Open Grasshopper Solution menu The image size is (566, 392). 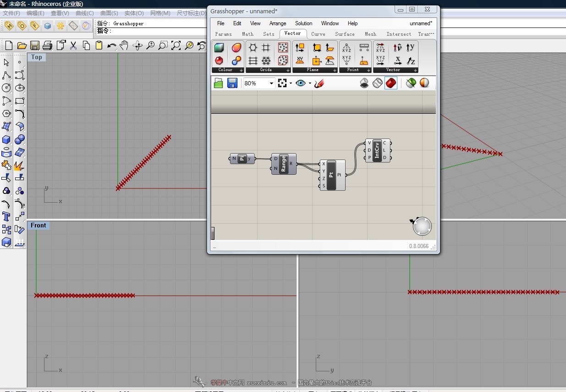(303, 23)
